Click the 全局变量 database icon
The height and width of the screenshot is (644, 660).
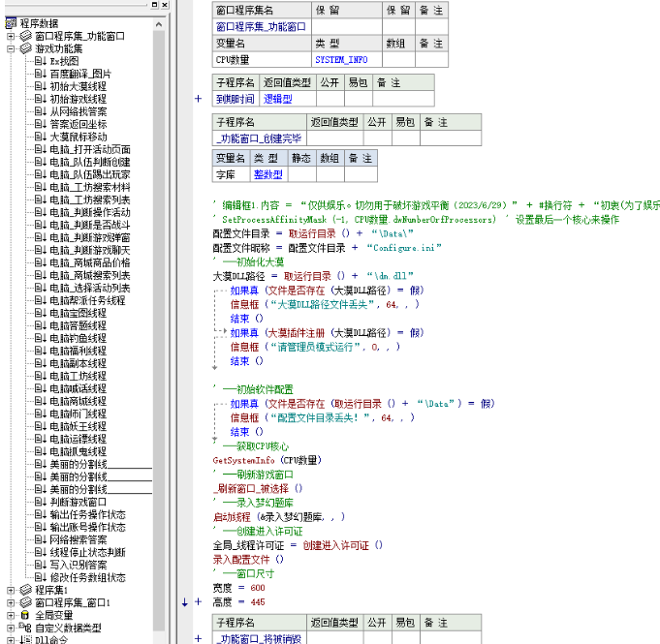[26, 614]
